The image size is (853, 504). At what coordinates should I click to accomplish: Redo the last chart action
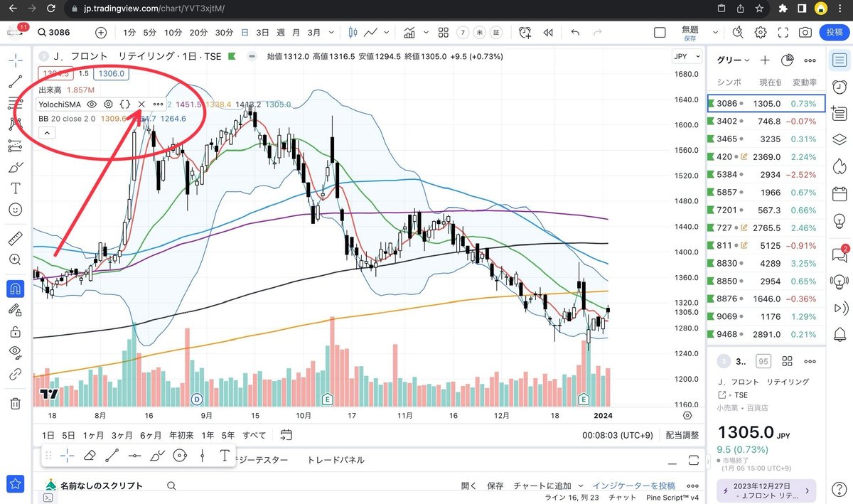coord(597,33)
